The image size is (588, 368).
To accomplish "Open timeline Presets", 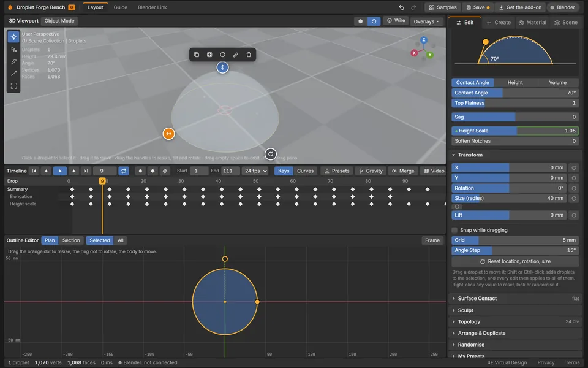I will coord(337,171).
